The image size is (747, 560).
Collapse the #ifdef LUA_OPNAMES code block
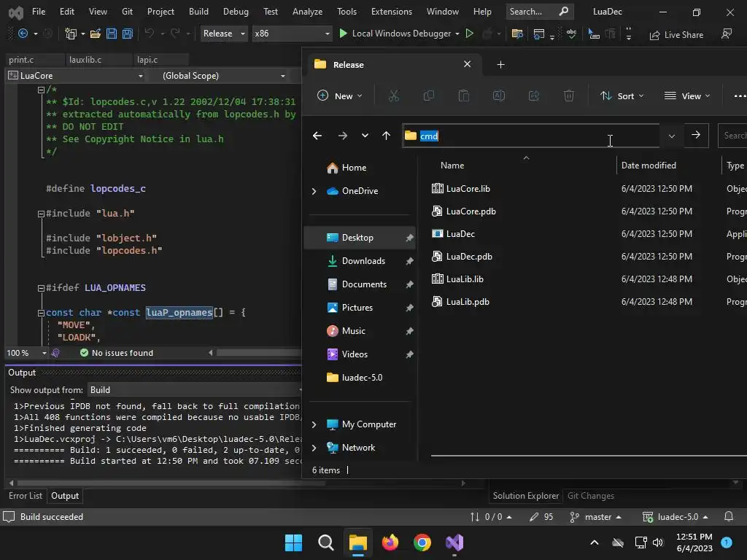coord(41,288)
